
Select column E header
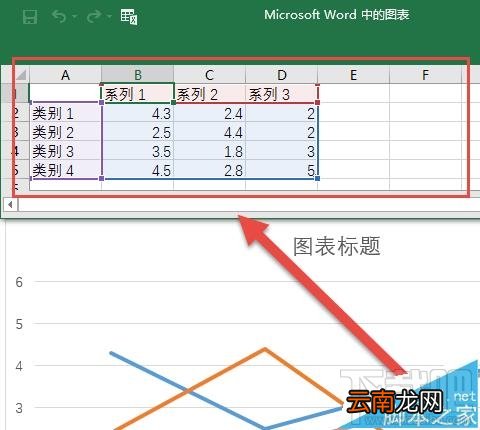(353, 75)
